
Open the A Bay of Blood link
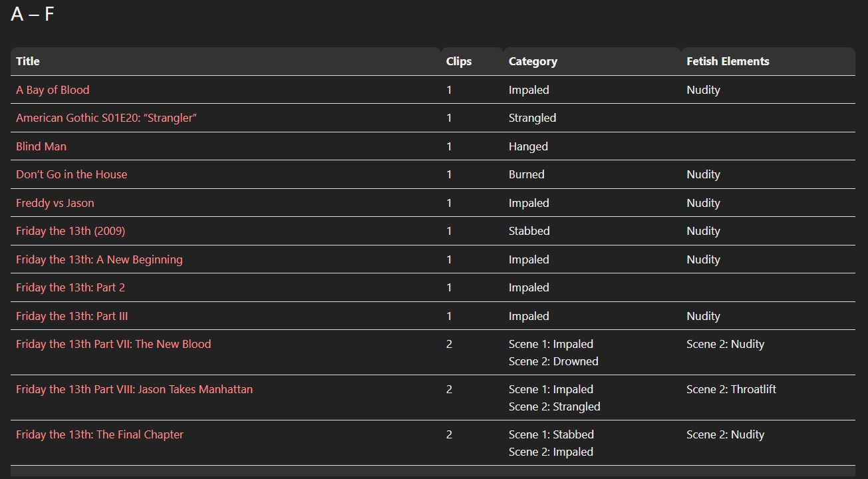click(x=53, y=90)
